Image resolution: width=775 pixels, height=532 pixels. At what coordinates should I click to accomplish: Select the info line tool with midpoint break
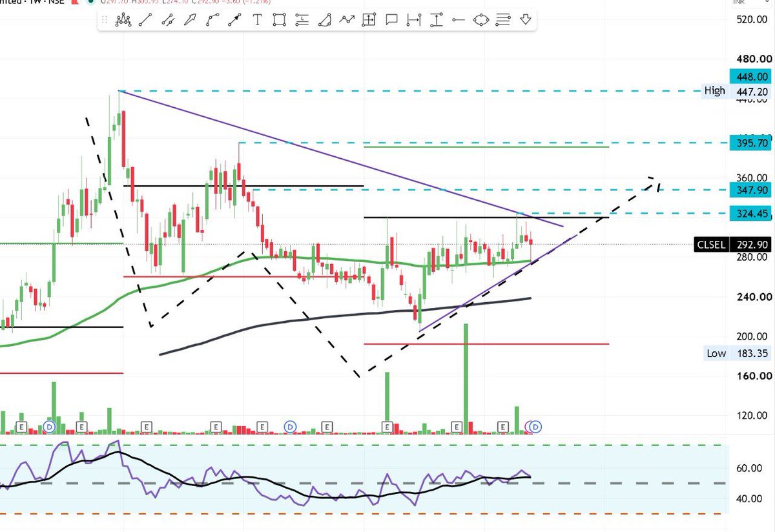click(x=168, y=20)
